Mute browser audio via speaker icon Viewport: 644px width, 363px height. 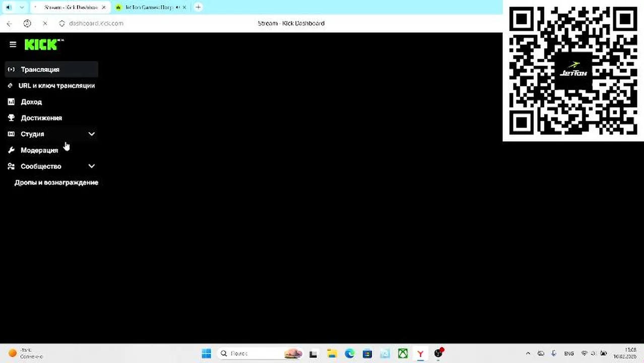pyautogui.click(x=8, y=8)
